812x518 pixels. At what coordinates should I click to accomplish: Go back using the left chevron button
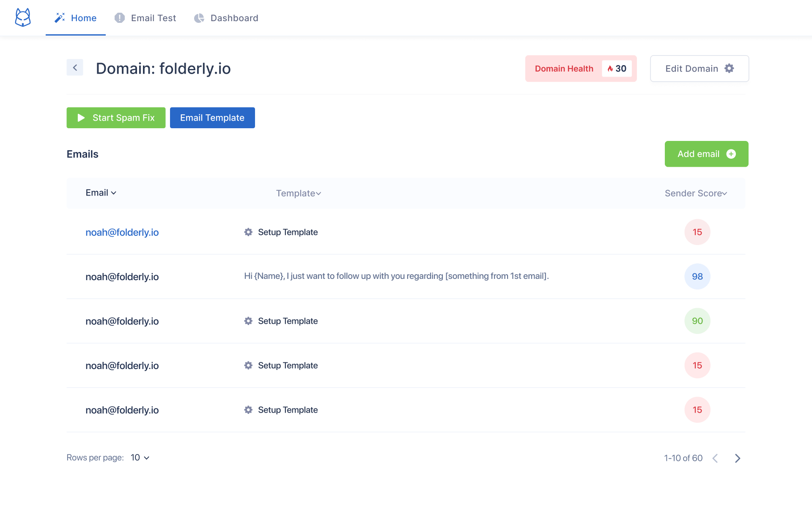point(75,67)
